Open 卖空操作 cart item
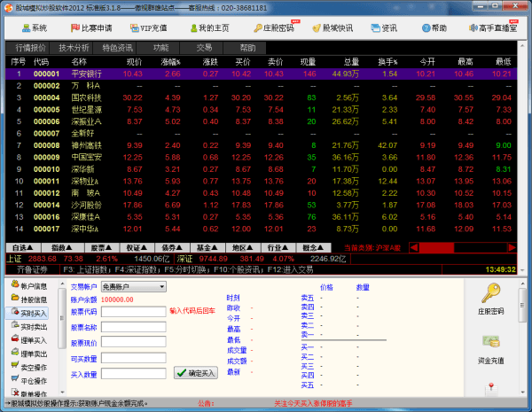Image resolution: width=532 pixels, height=412 pixels. tap(29, 367)
